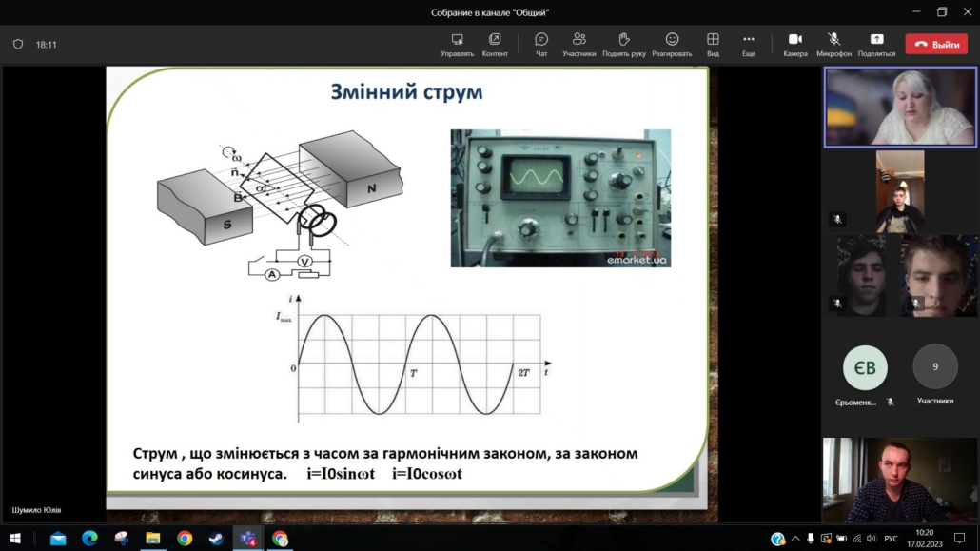Raise hand with Поднять руку
This screenshot has width=980, height=551.
tap(623, 44)
